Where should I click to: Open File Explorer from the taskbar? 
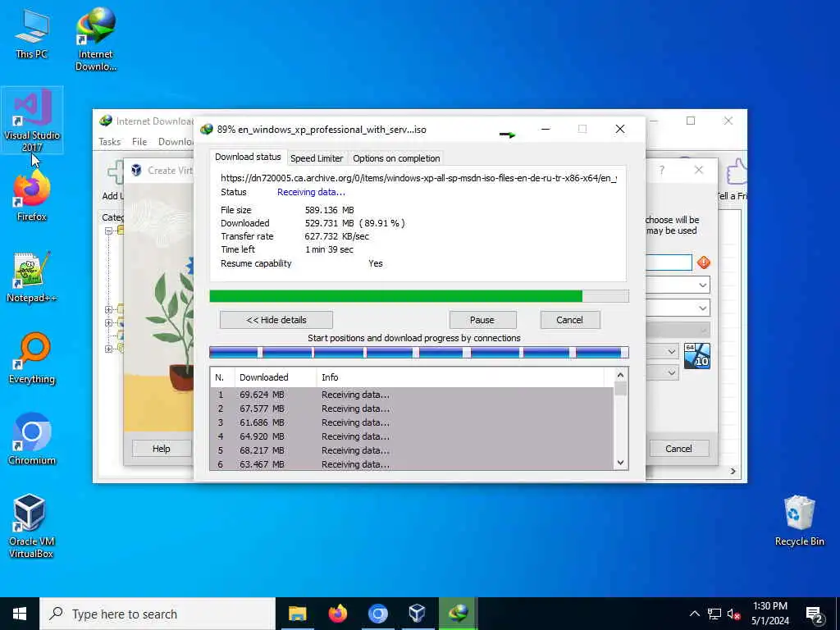[x=297, y=614]
